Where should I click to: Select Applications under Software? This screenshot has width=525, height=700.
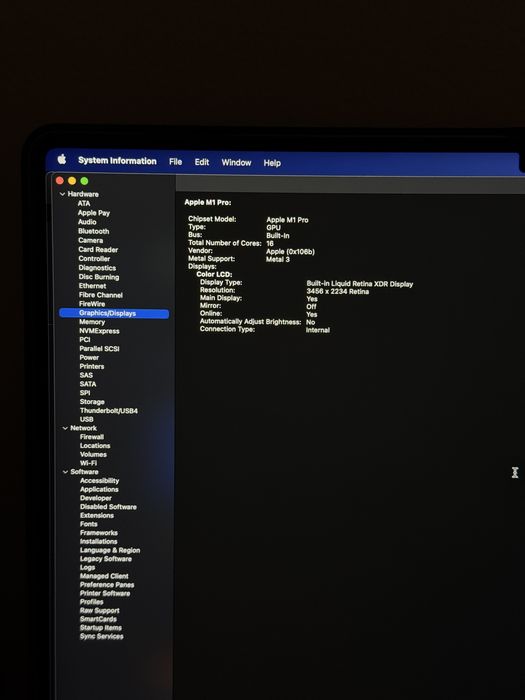click(99, 489)
